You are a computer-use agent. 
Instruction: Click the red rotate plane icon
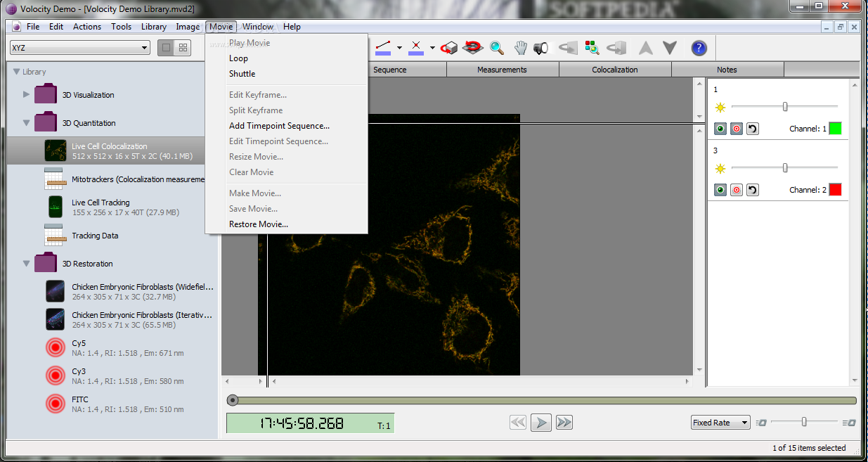click(x=473, y=48)
